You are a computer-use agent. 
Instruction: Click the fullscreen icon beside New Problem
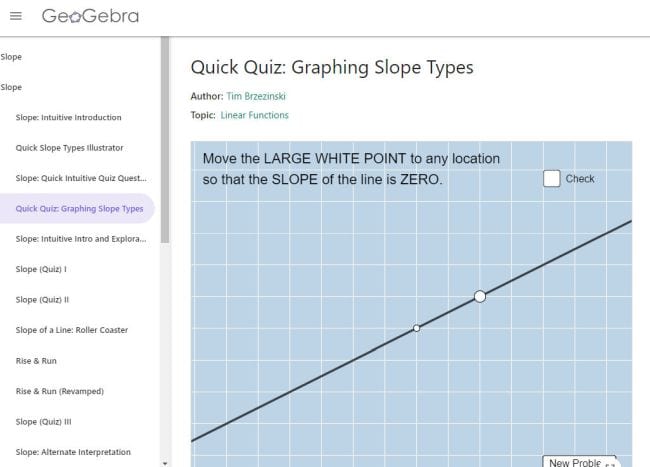610,464
